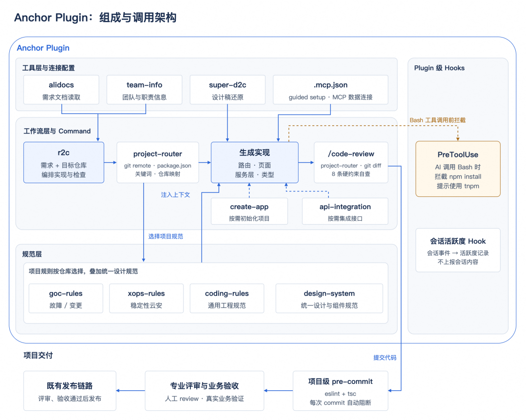The image size is (526, 420).
Task: Click 'guided setup · MCP 数据连接' text
Action: pos(330,97)
